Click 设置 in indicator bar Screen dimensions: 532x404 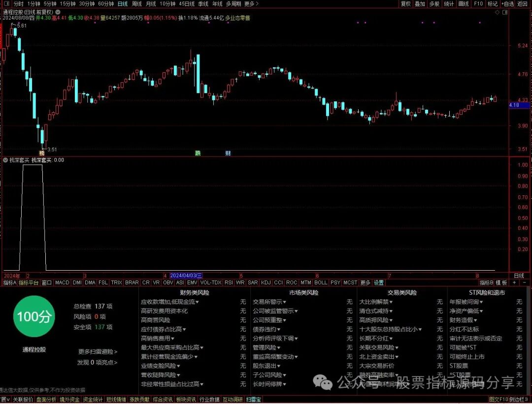(379, 282)
